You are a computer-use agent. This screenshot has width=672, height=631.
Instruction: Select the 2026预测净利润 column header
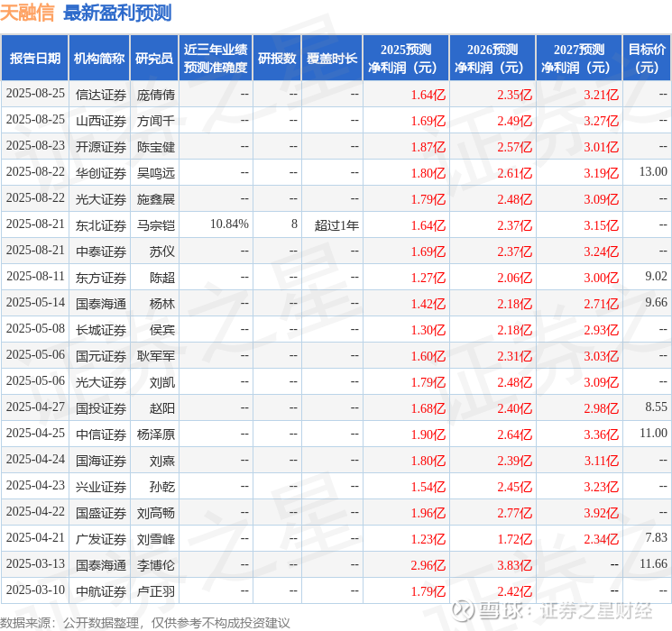pos(492,58)
